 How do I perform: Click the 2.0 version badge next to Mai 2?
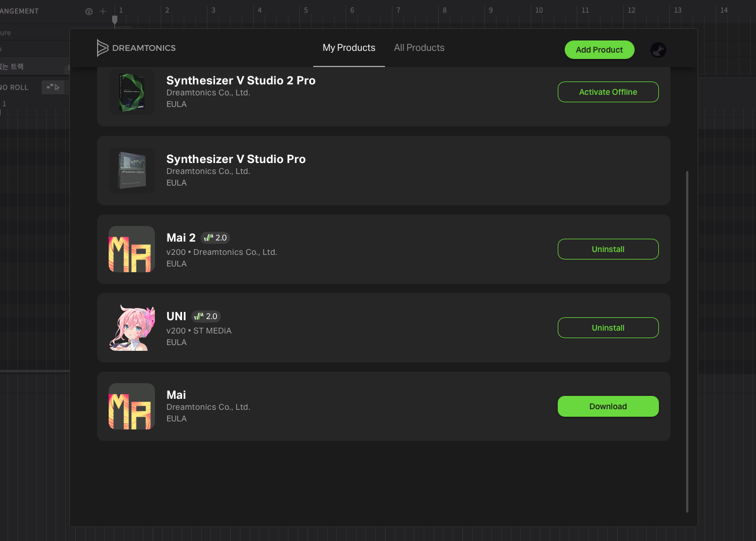[x=215, y=238]
